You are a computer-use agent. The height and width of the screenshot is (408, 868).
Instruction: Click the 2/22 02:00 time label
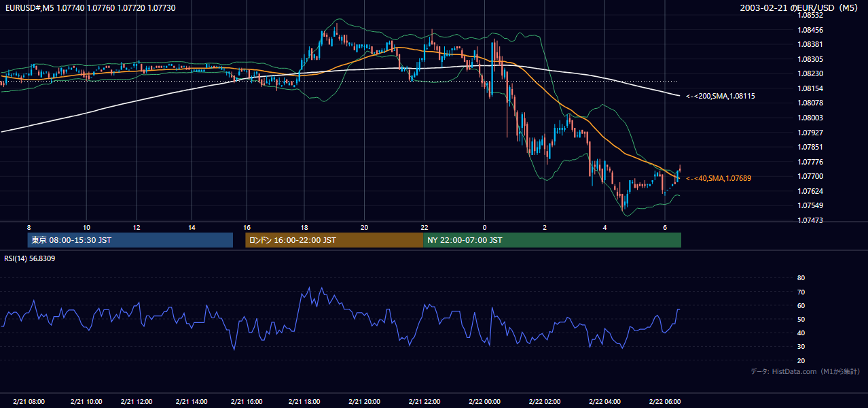click(x=543, y=401)
